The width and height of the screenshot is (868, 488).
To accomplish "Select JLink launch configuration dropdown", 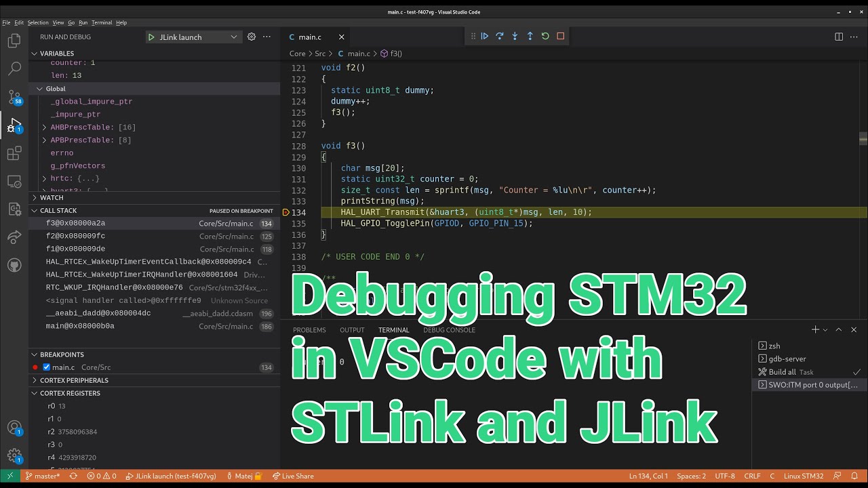I will [193, 37].
